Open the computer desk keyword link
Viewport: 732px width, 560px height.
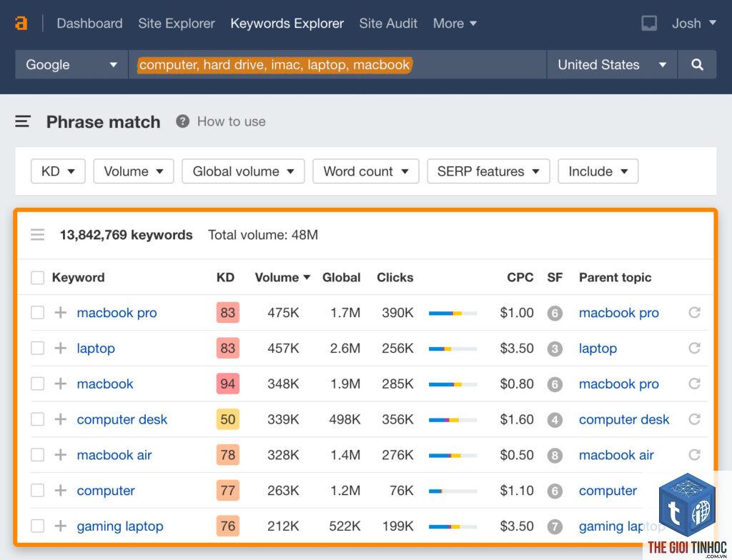122,419
